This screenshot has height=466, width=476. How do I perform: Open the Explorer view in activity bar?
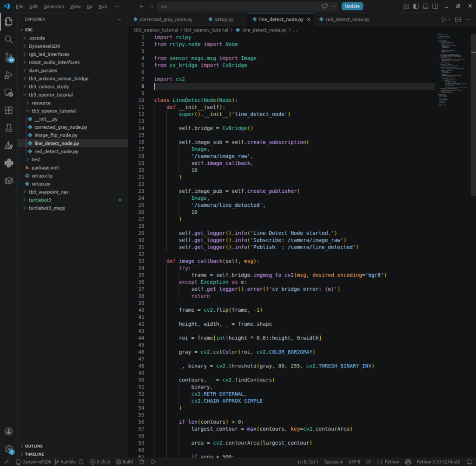pyautogui.click(x=9, y=21)
